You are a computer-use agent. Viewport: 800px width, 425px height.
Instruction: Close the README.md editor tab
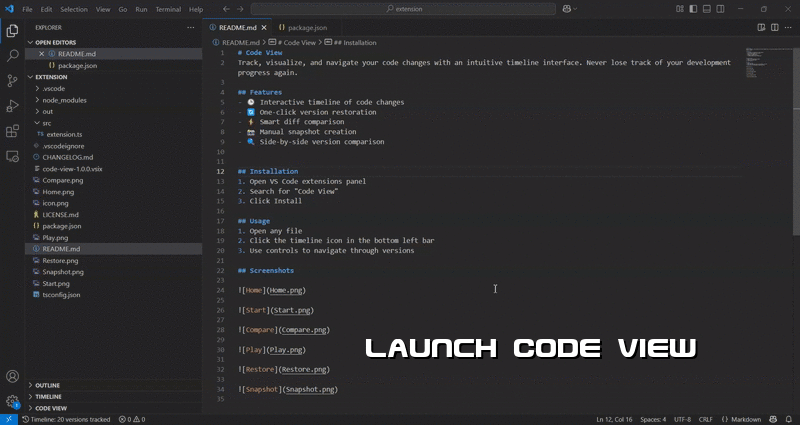point(264,28)
